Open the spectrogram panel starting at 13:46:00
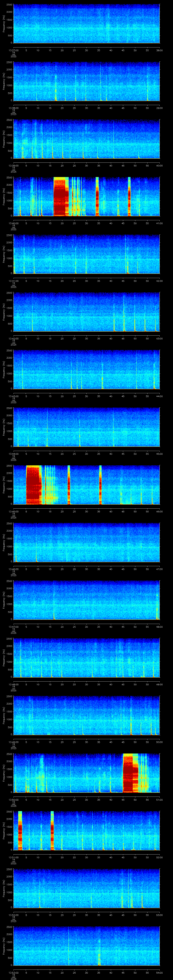The height and width of the screenshot is (980, 173). pyautogui.click(x=86, y=543)
